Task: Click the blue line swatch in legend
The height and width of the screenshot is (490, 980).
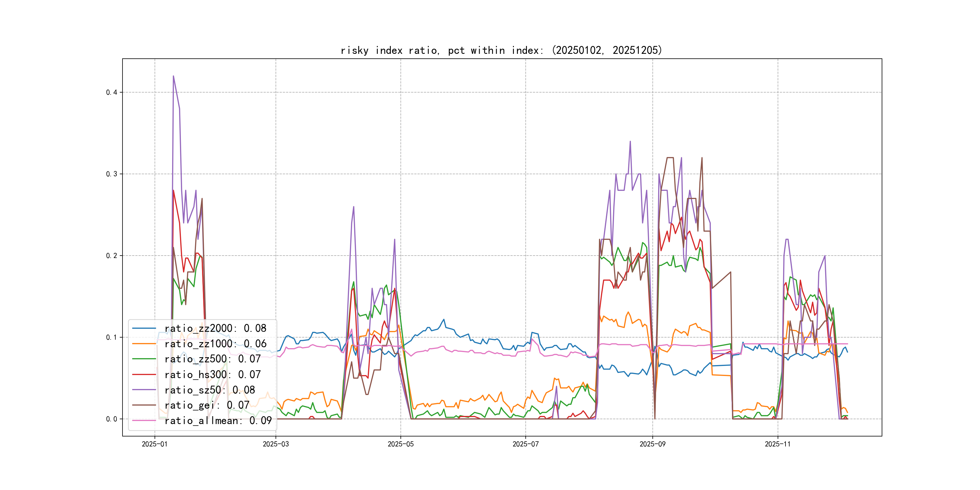Action: pyautogui.click(x=144, y=328)
